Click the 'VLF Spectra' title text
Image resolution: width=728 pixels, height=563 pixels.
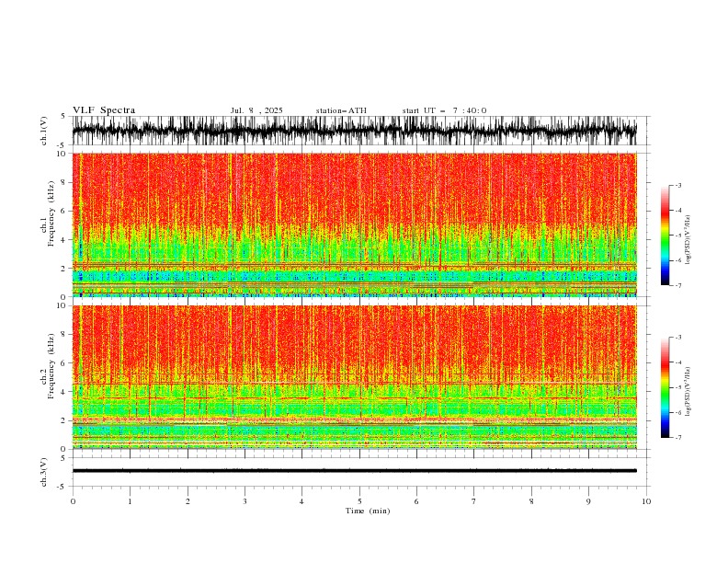click(104, 110)
